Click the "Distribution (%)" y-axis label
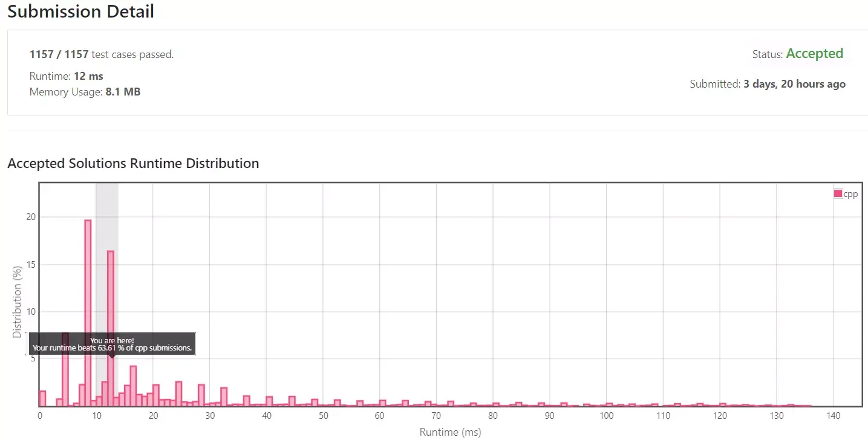The width and height of the screenshot is (868, 443). coord(17,303)
